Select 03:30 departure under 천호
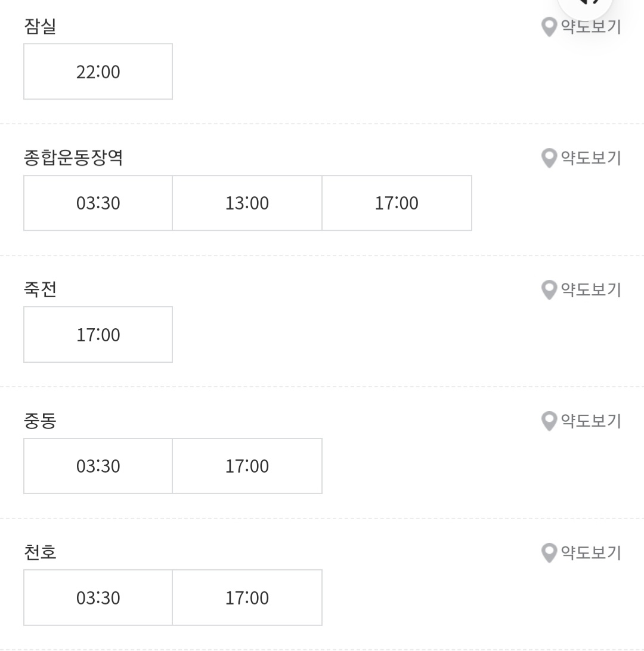This screenshot has height=651, width=644. point(98,597)
